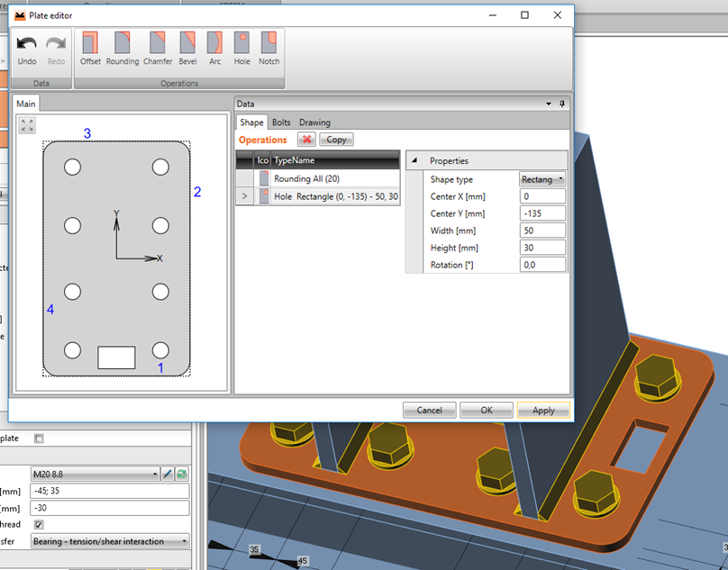Viewport: 728px width, 570px height.
Task: Open the M20 8.8 bolt assembly dropdown
Action: (x=153, y=474)
